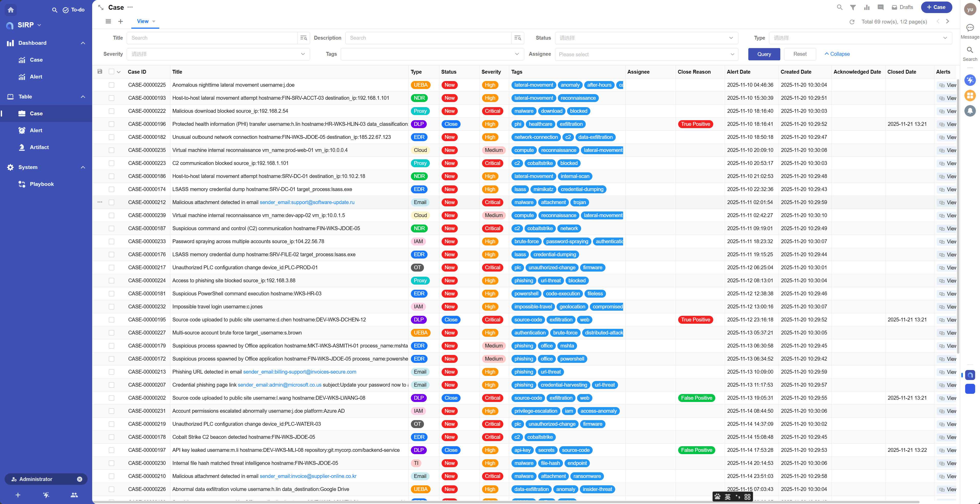The height and width of the screenshot is (504, 980).
Task: Click the home icon in sidebar
Action: tap(11, 10)
